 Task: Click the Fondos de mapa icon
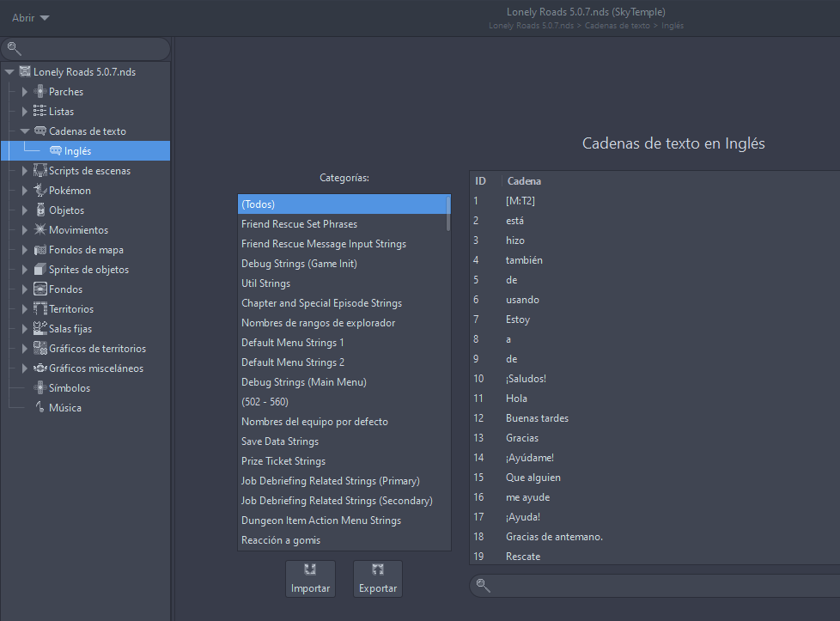(40, 250)
